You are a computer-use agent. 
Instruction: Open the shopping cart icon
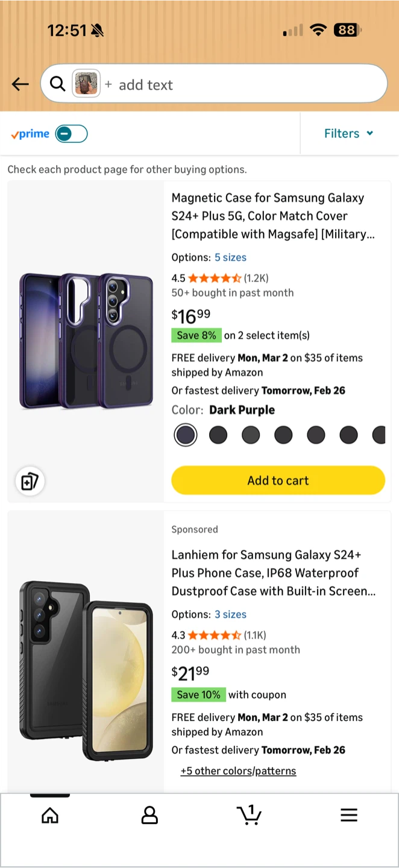[x=249, y=814]
